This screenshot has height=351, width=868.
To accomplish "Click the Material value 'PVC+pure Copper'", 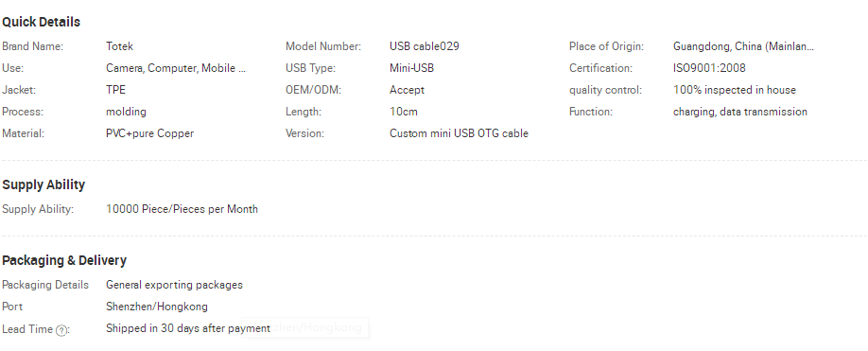I will click(x=150, y=133).
